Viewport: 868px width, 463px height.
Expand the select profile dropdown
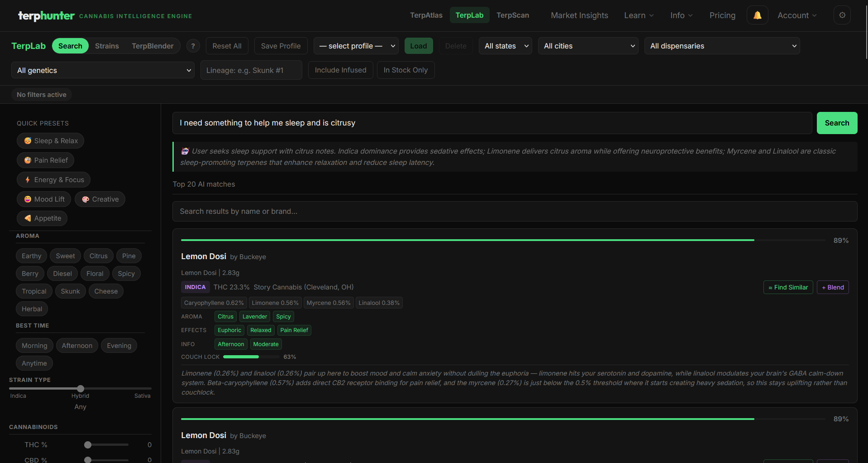(x=356, y=46)
